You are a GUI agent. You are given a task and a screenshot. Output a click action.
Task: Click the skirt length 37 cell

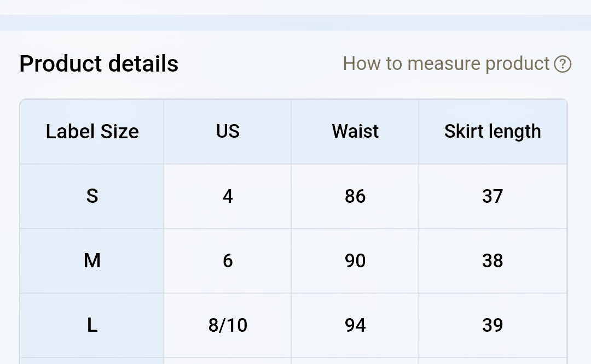[x=493, y=197]
